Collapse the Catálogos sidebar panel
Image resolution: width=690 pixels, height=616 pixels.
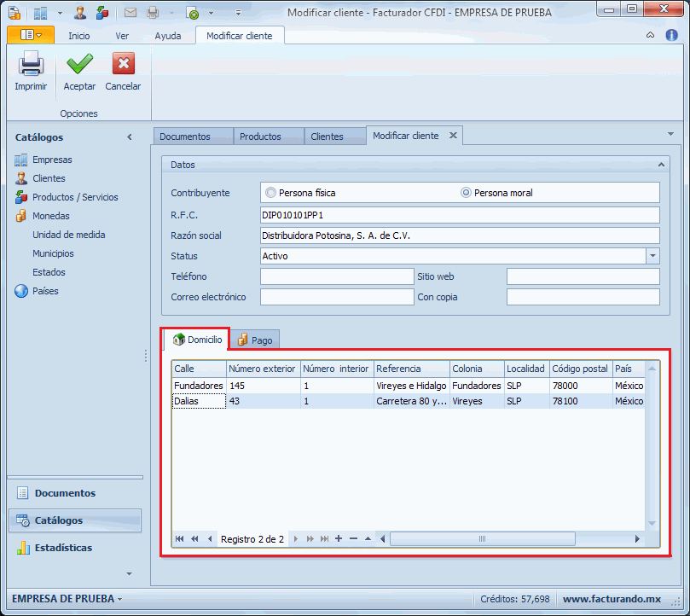click(130, 137)
